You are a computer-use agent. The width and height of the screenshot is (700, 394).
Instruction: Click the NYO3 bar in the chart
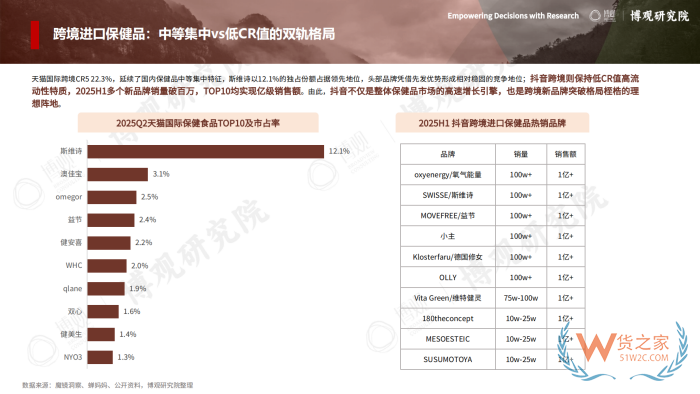[100, 357]
